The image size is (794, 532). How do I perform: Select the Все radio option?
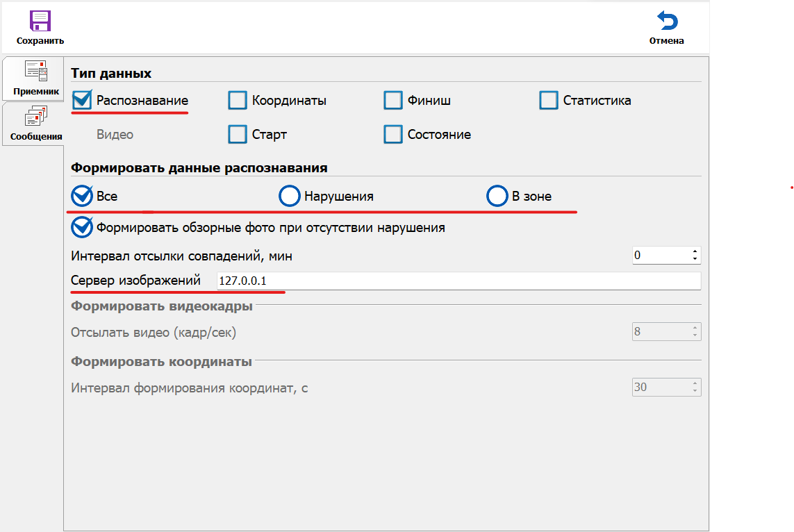point(82,197)
